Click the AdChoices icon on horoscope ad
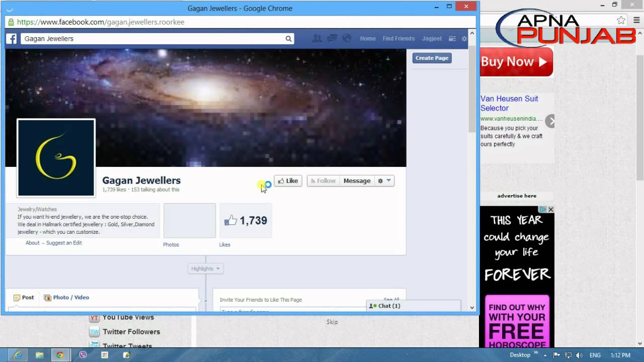This screenshot has height=362, width=644. [x=543, y=209]
